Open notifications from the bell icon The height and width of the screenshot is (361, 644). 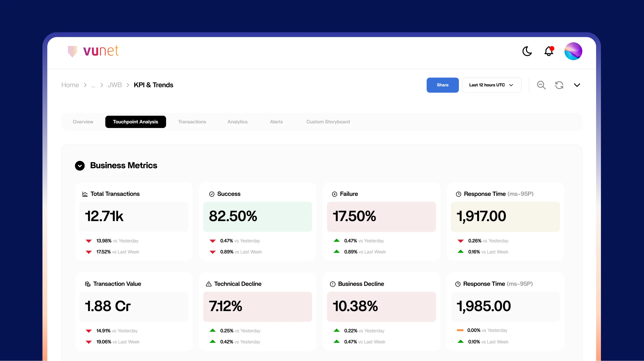click(x=549, y=51)
